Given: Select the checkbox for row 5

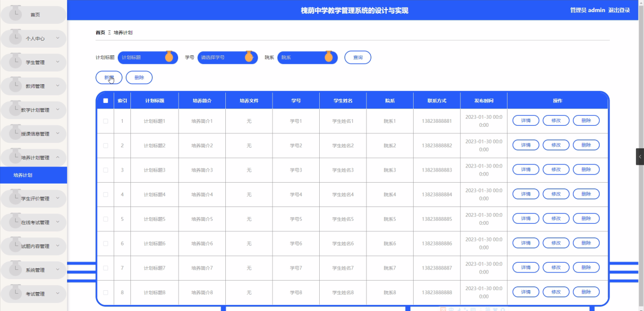Looking at the screenshot, I should [x=106, y=219].
